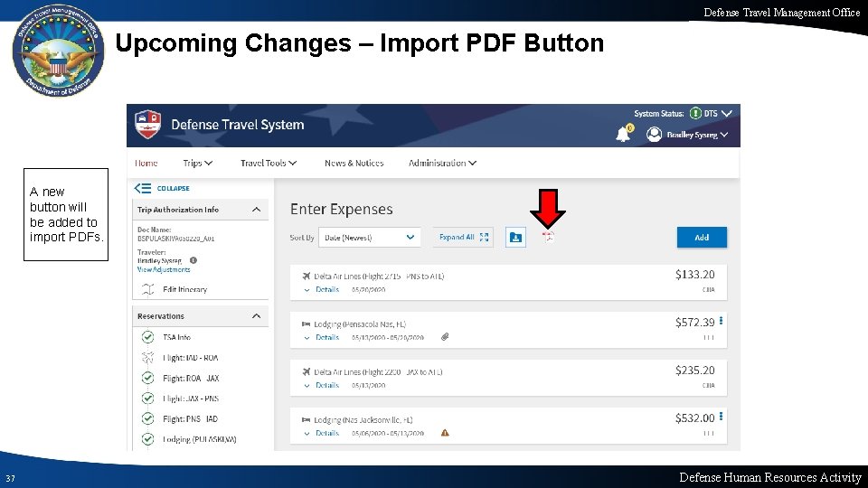This screenshot has height=488, width=868.
Task: Select Lodging (PULASKI,VA) reservation
Action: 200,439
